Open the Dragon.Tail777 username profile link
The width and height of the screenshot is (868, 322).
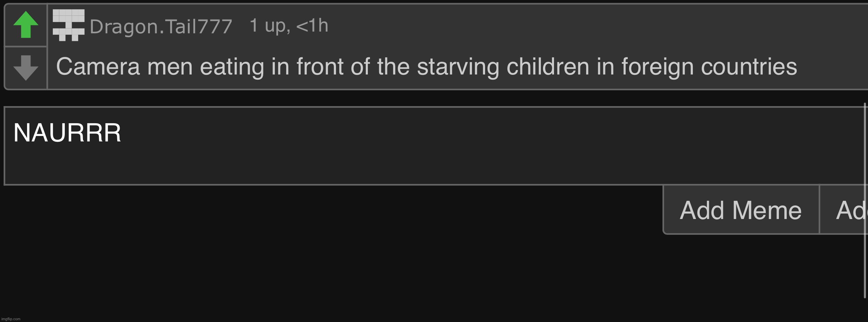(x=161, y=26)
